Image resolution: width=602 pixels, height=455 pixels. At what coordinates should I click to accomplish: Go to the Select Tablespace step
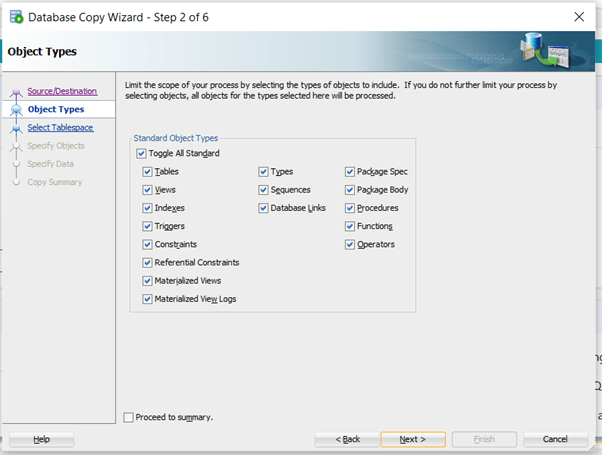[x=60, y=127]
